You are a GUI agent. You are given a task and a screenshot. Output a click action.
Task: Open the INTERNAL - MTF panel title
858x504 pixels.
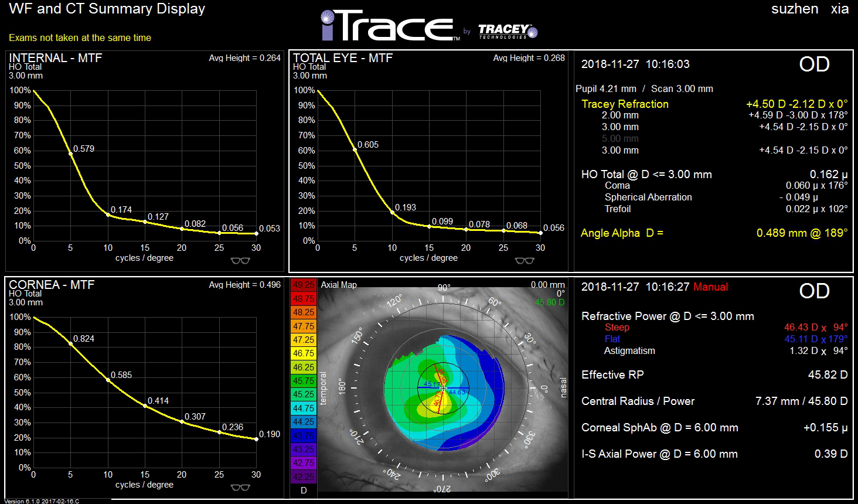tap(55, 58)
